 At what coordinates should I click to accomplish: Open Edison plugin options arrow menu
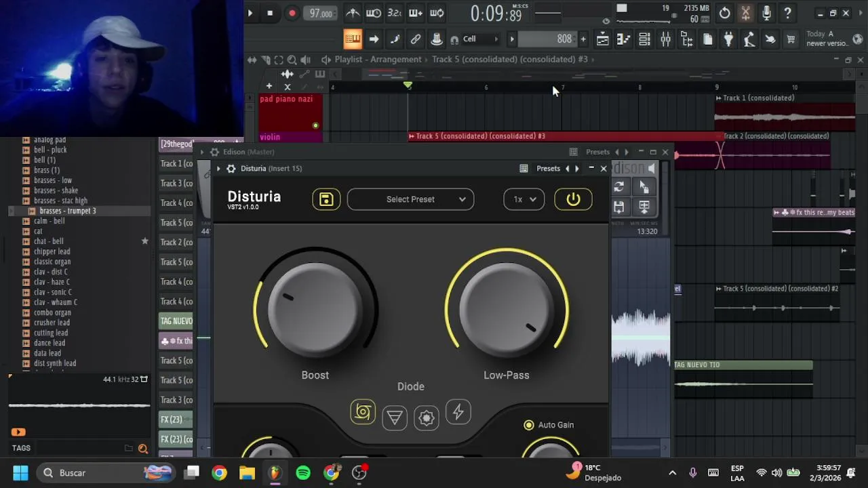point(202,152)
